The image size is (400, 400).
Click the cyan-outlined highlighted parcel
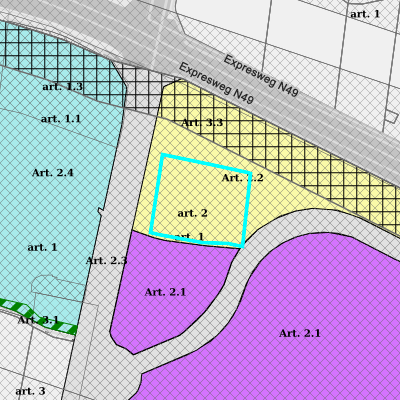pos(201,200)
